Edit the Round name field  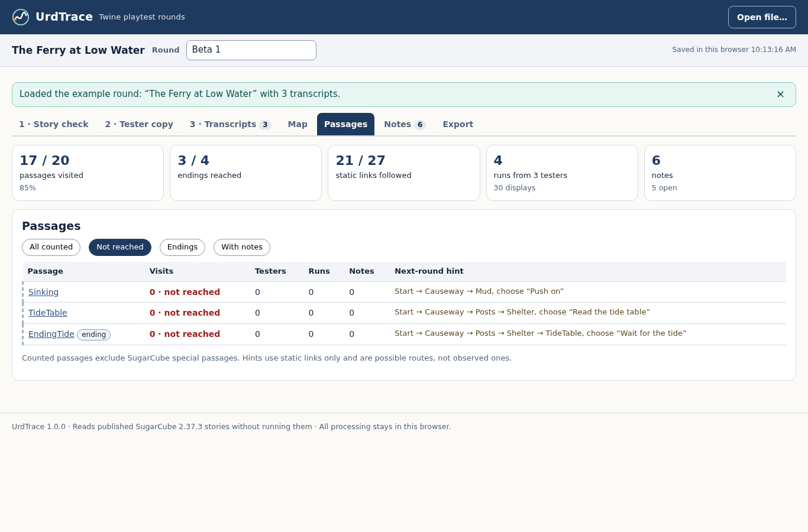(251, 50)
